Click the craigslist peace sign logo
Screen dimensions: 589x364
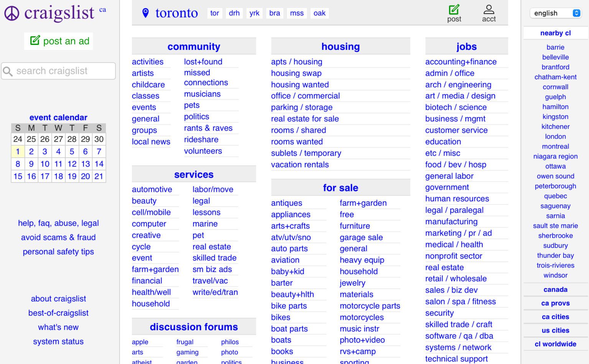[12, 13]
